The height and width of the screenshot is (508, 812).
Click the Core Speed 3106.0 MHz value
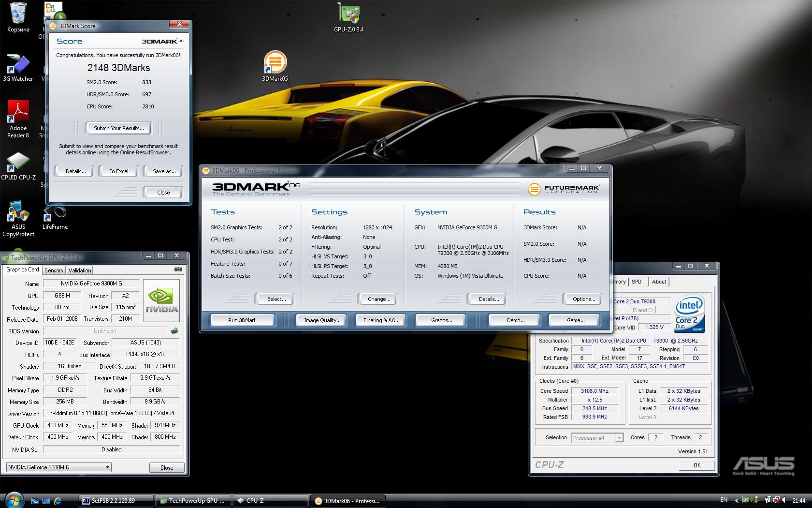594,391
